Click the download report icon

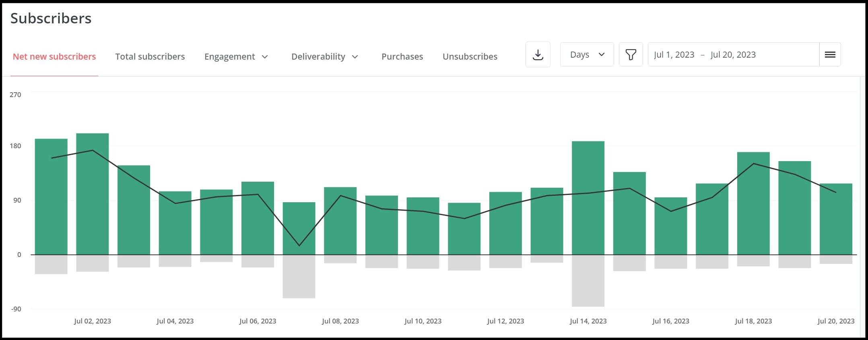pyautogui.click(x=538, y=54)
